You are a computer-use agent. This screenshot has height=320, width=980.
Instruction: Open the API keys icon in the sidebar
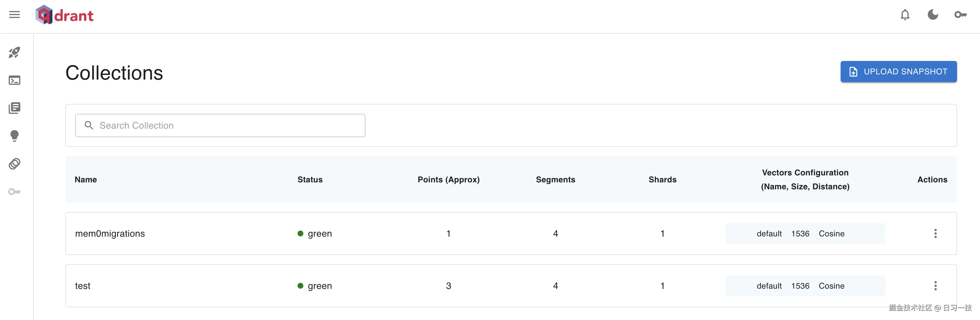[15, 192]
